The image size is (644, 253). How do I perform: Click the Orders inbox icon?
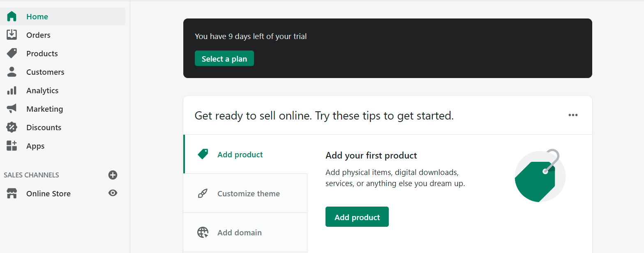(12, 35)
